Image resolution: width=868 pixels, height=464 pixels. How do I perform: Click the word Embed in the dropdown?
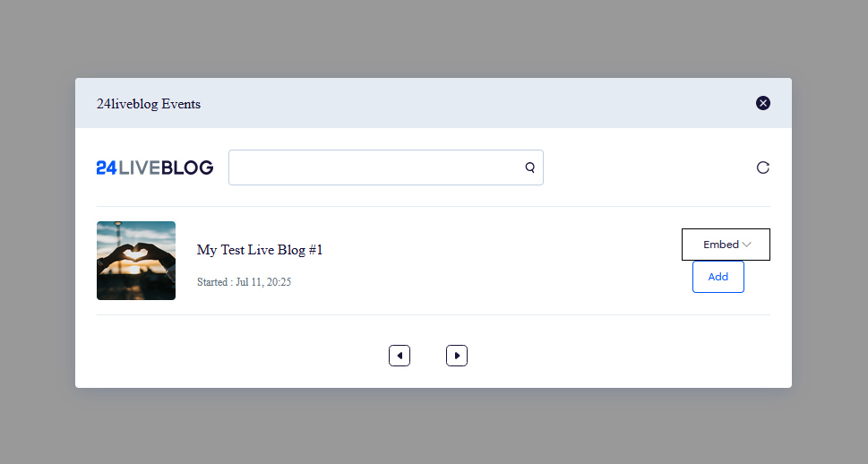tap(721, 245)
